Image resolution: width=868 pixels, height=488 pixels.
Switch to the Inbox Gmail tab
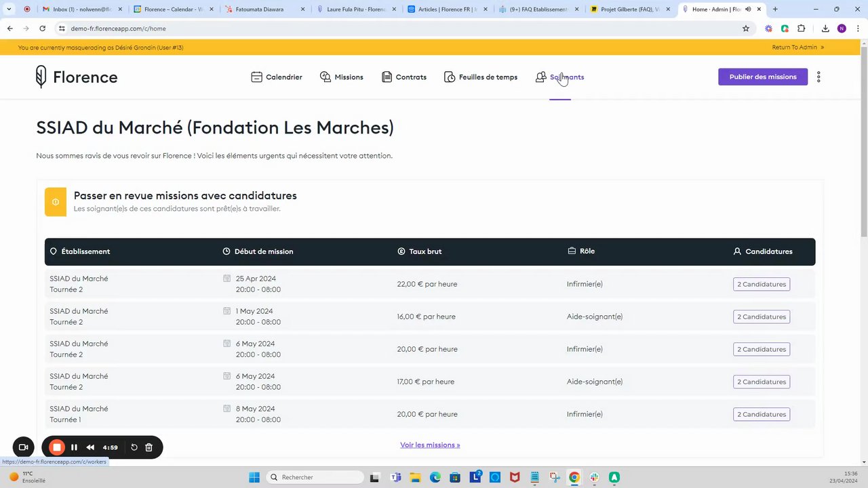[81, 9]
